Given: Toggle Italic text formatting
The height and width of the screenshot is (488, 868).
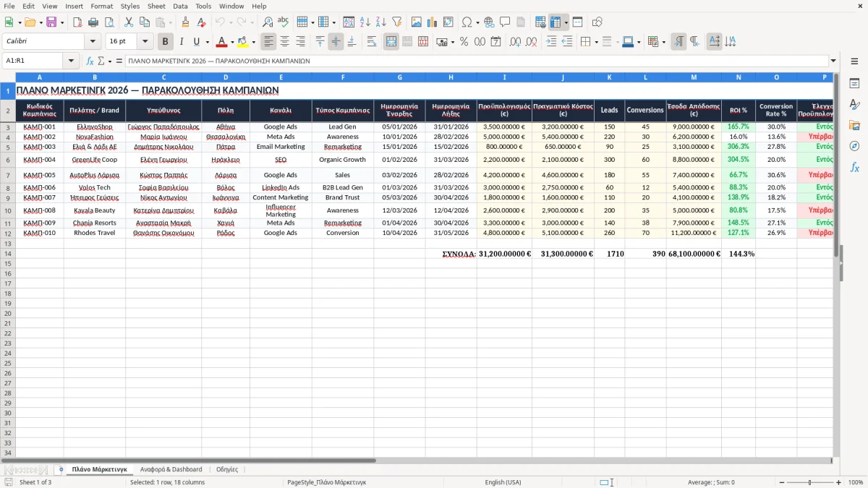Looking at the screenshot, I should [181, 42].
